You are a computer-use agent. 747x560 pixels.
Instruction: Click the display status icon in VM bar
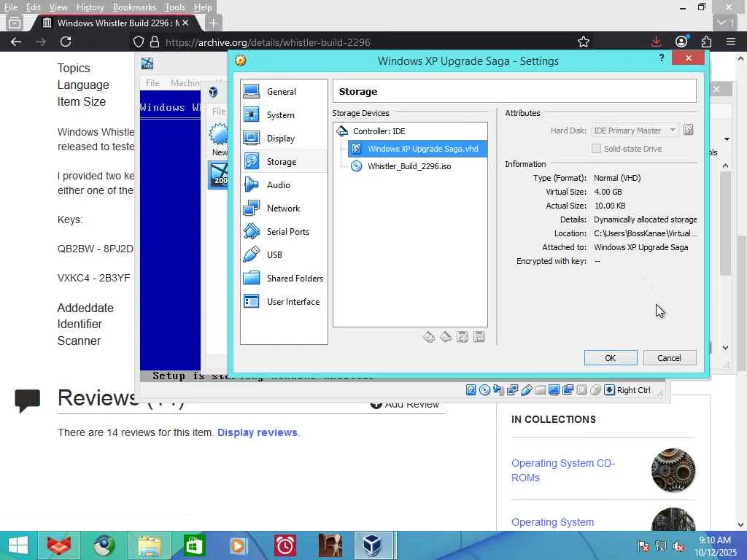(x=554, y=390)
